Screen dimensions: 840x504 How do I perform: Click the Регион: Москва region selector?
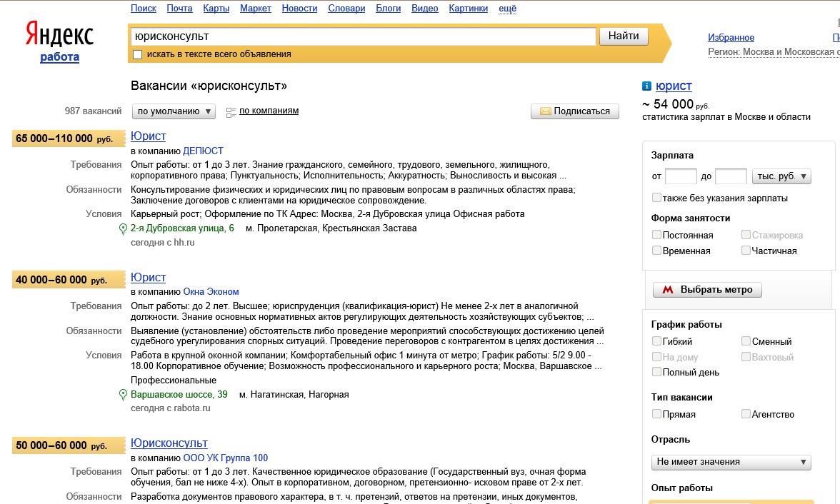(x=774, y=52)
